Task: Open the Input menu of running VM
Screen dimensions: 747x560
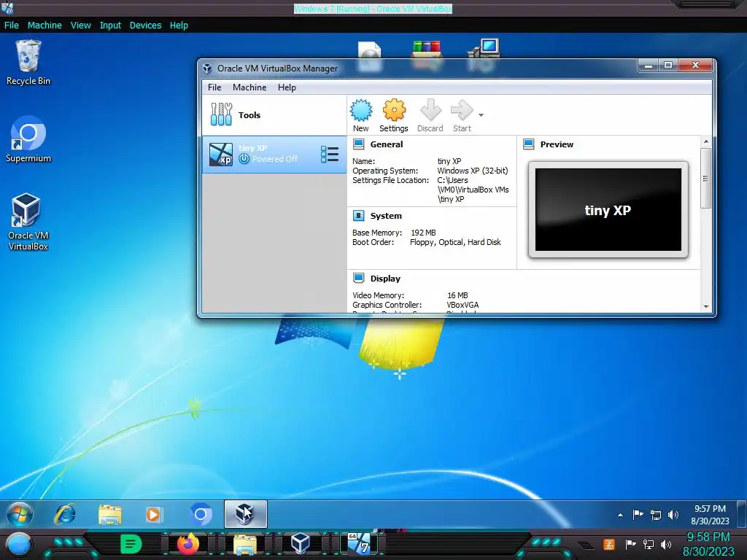Action: tap(110, 26)
